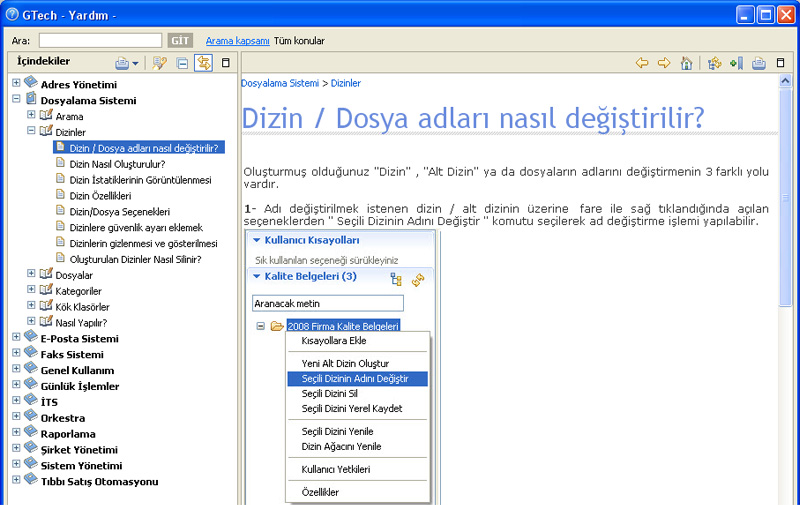Click the refresh icon in Kalite Belgeleri header
Screen dimensions: 800x505
418,280
